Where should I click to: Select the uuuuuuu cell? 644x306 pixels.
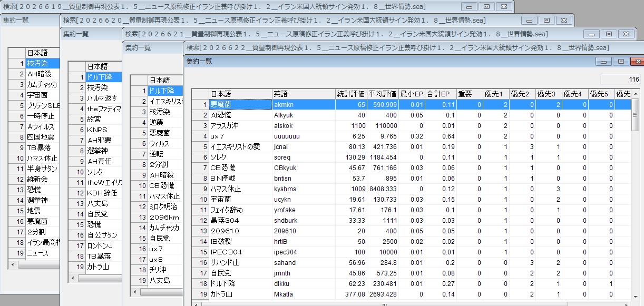click(303, 136)
